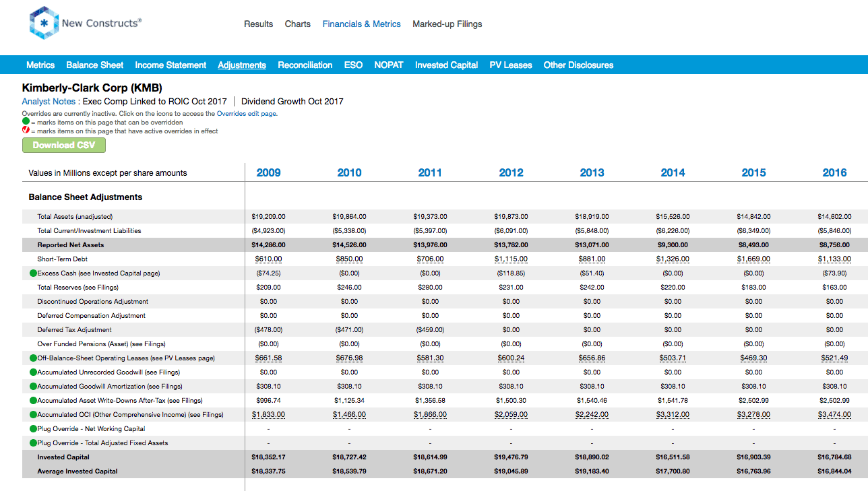The image size is (868, 491).
Task: Click the New Constructs logo icon
Action: pyautogui.click(x=44, y=24)
